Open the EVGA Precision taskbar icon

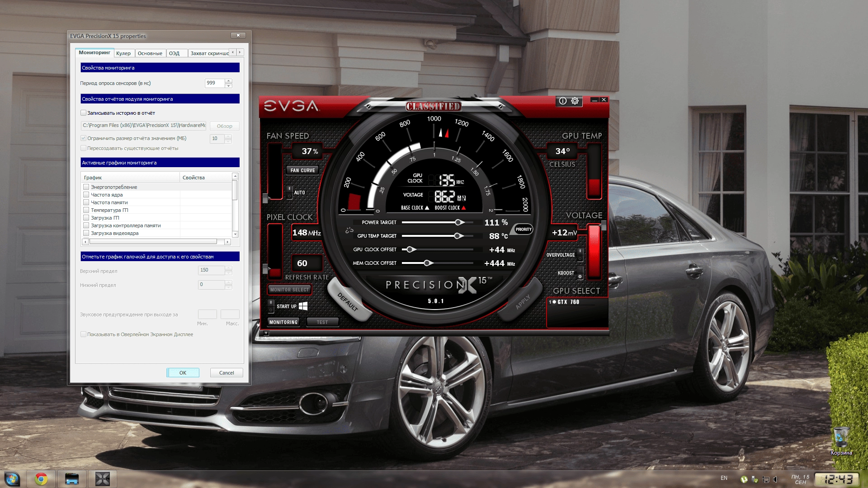103,479
